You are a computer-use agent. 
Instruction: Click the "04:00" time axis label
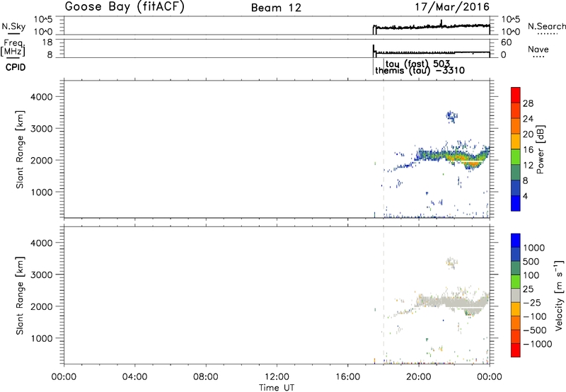[134, 377]
